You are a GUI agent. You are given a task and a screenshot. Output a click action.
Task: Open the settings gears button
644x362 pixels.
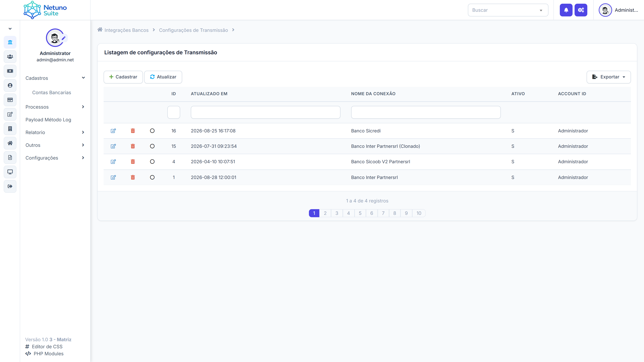click(x=581, y=10)
